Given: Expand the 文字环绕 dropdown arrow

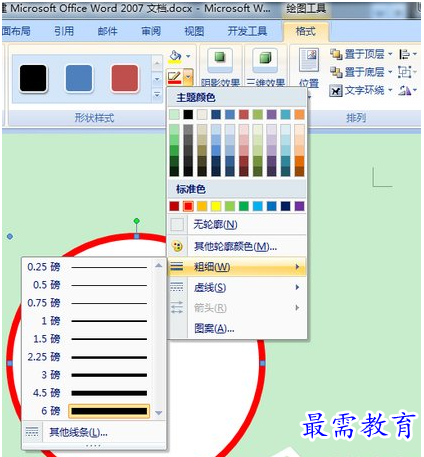Looking at the screenshot, I should tap(390, 90).
